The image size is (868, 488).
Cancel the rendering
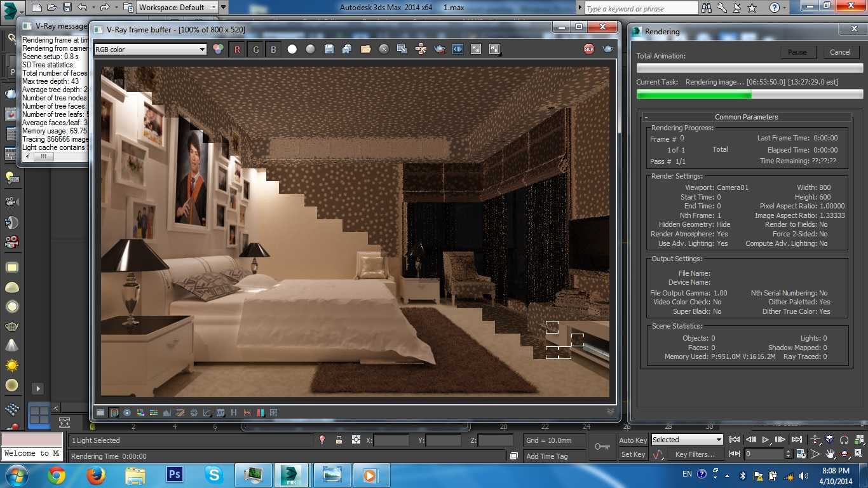[840, 52]
